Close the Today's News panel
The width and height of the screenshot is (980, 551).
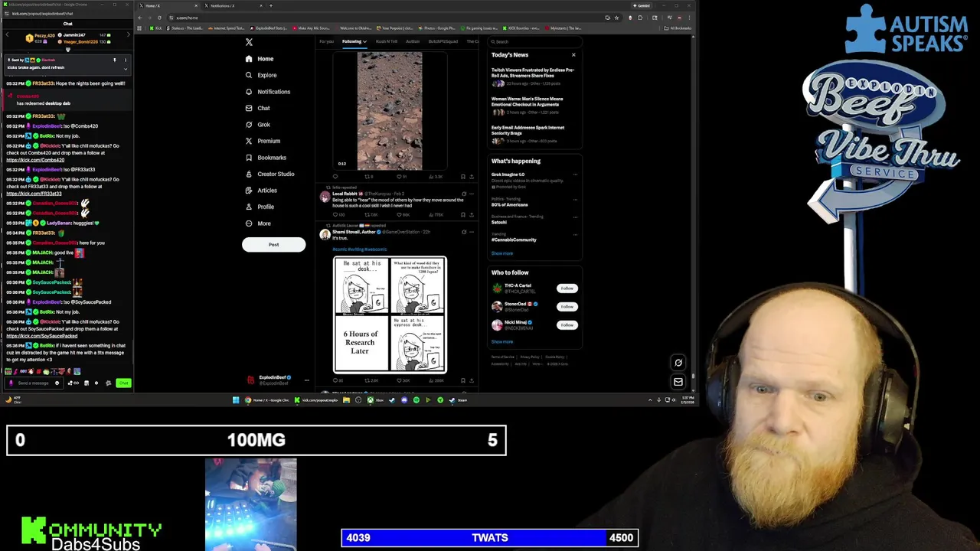pos(573,55)
